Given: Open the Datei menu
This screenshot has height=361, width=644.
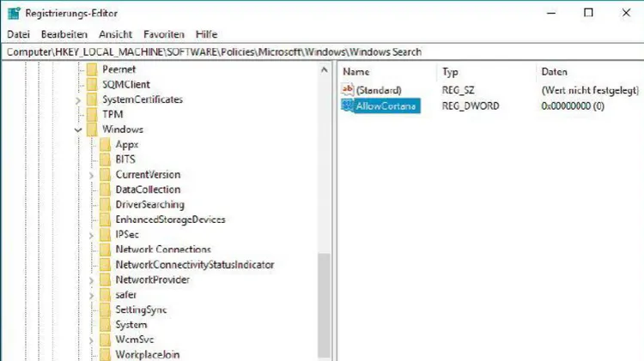Looking at the screenshot, I should pyautogui.click(x=19, y=34).
